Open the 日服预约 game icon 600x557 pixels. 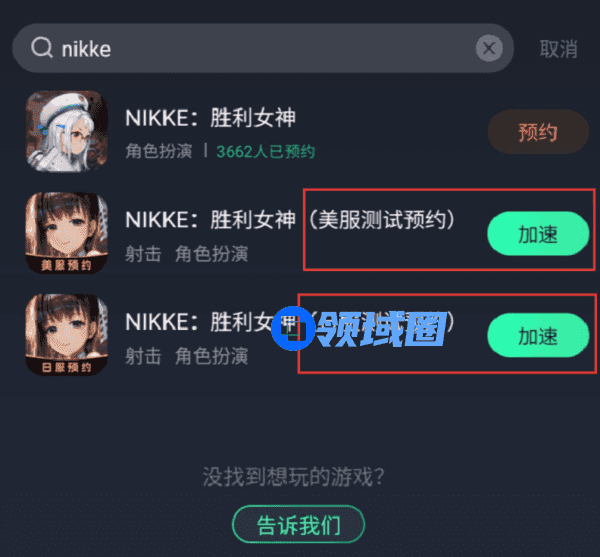click(67, 335)
